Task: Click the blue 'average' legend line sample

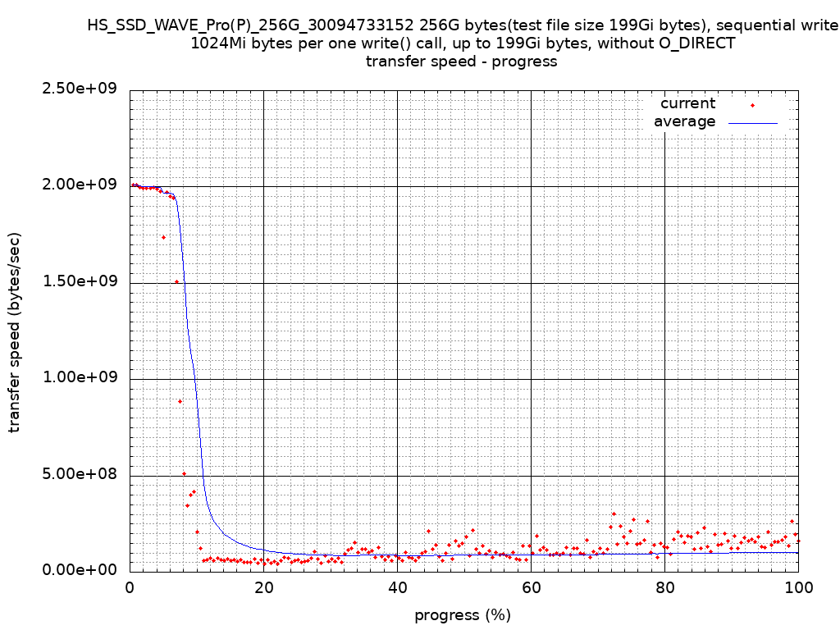Action: click(x=752, y=122)
